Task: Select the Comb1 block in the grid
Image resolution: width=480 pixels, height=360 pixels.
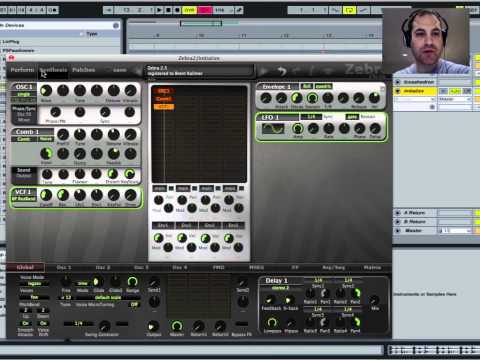Action: [164, 99]
